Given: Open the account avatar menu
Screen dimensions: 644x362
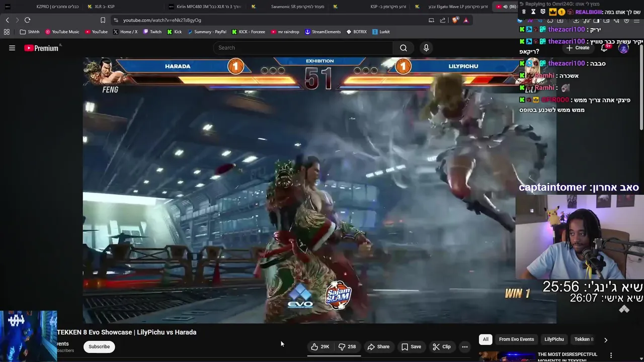Looking at the screenshot, I should click(623, 48).
